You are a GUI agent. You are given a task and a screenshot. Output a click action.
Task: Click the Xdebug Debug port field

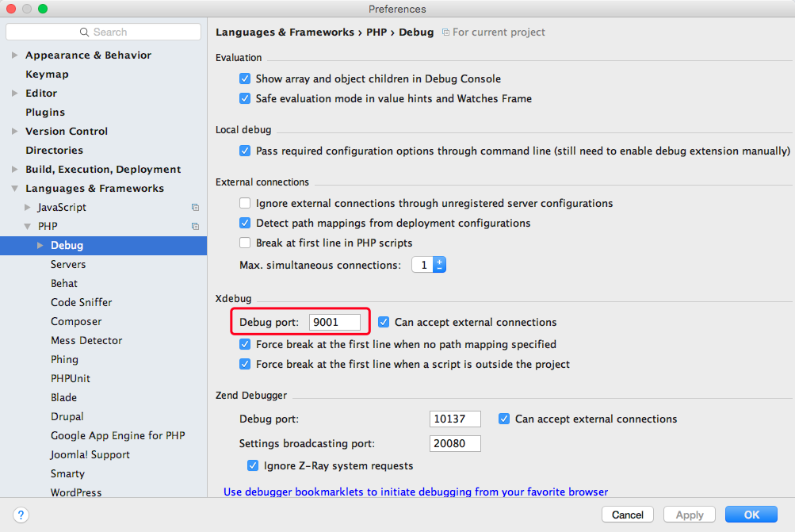334,322
